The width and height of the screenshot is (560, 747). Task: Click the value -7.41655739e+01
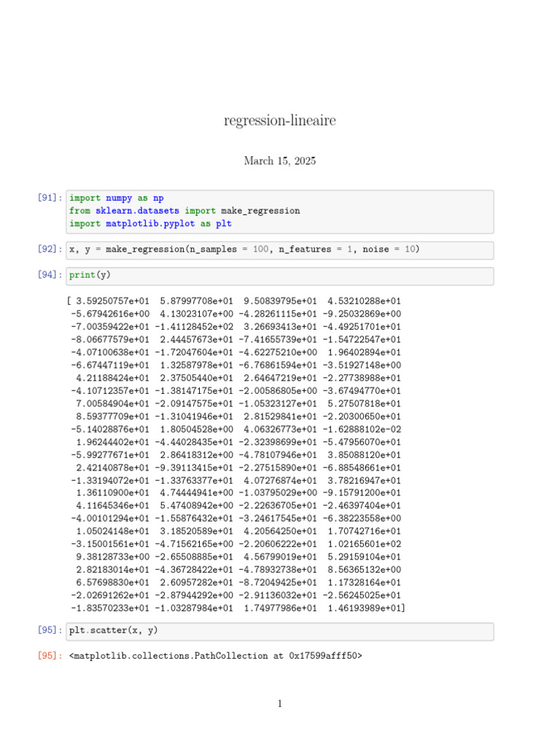[278, 340]
